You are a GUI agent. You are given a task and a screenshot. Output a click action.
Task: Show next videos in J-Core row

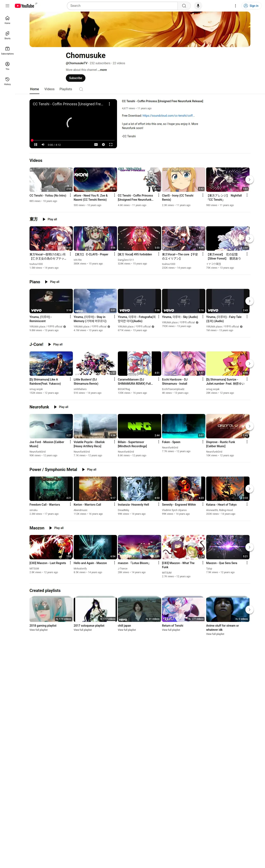pos(249,364)
